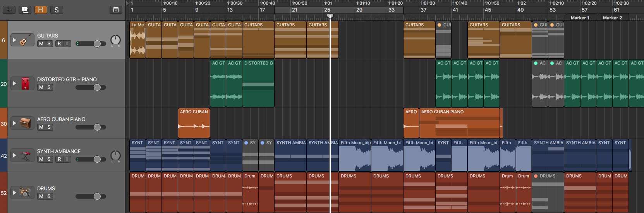Solo the DRUMS track
The width and height of the screenshot is (644, 213).
pyautogui.click(x=49, y=196)
